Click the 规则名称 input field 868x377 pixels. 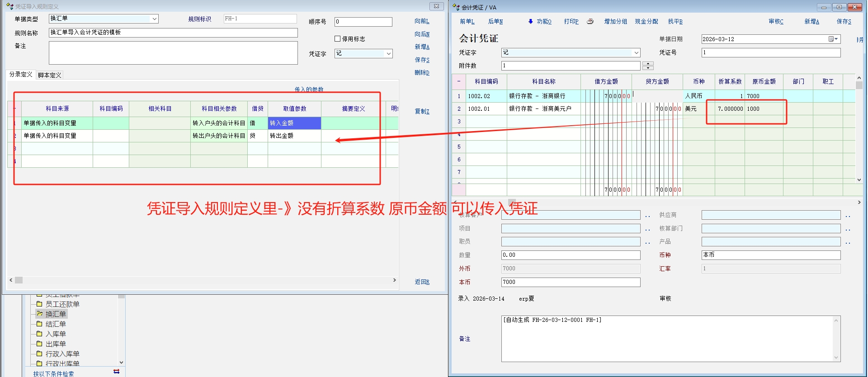click(173, 33)
